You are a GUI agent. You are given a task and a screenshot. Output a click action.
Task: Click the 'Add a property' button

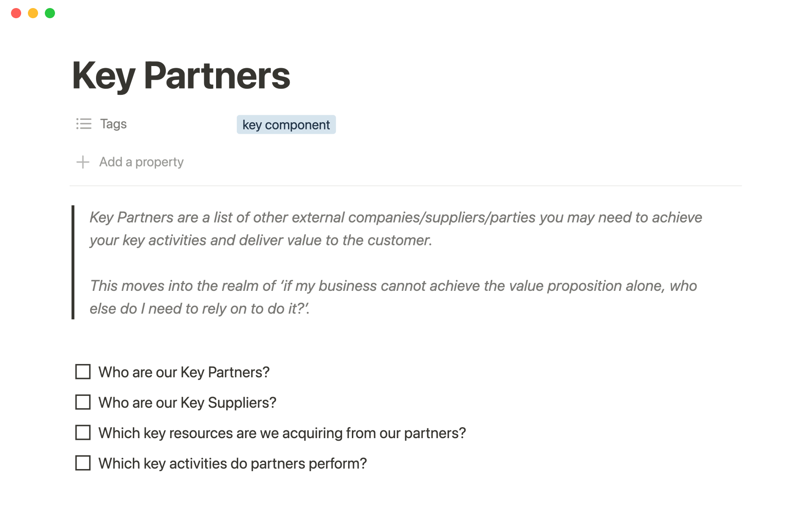click(141, 162)
